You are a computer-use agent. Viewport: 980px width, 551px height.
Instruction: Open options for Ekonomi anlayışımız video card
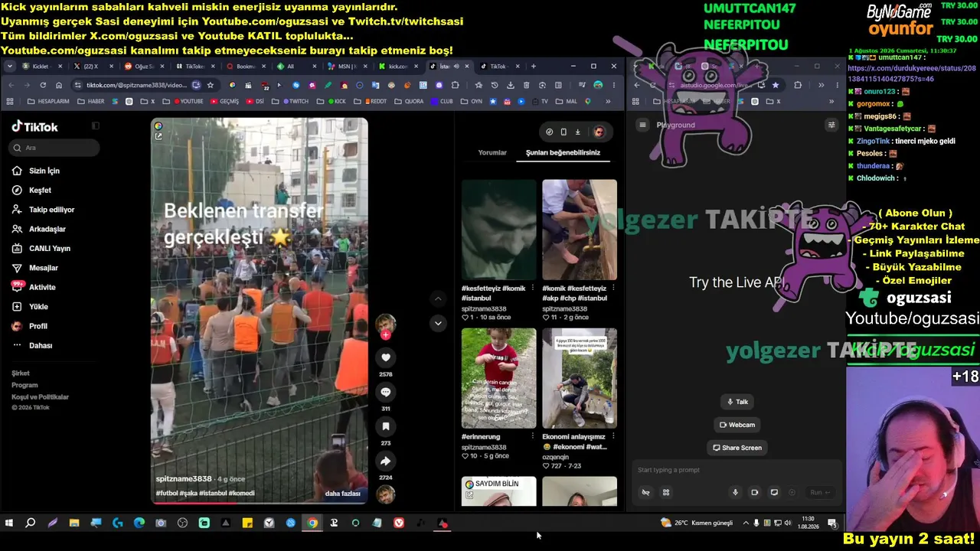[613, 437]
